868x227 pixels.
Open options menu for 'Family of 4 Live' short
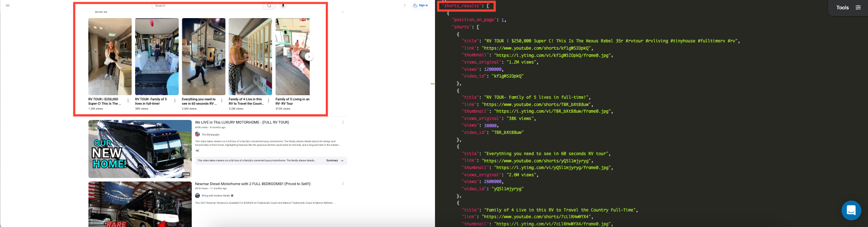268,101
